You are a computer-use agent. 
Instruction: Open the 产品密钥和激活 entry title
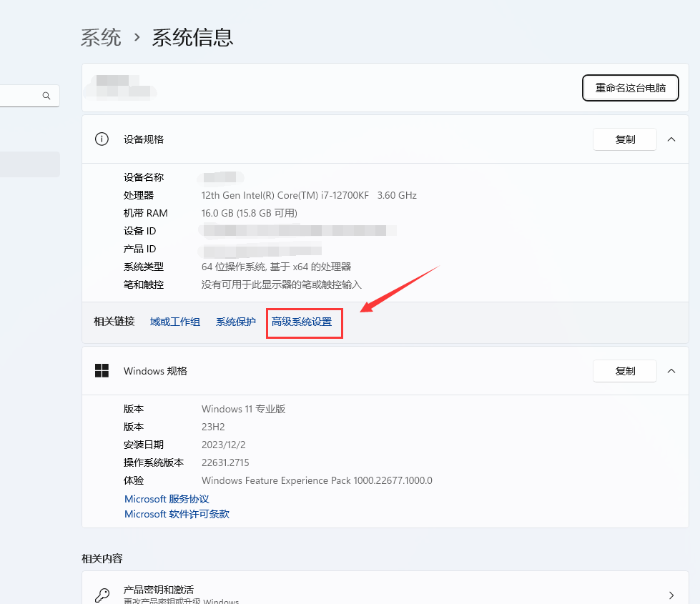tap(159, 590)
